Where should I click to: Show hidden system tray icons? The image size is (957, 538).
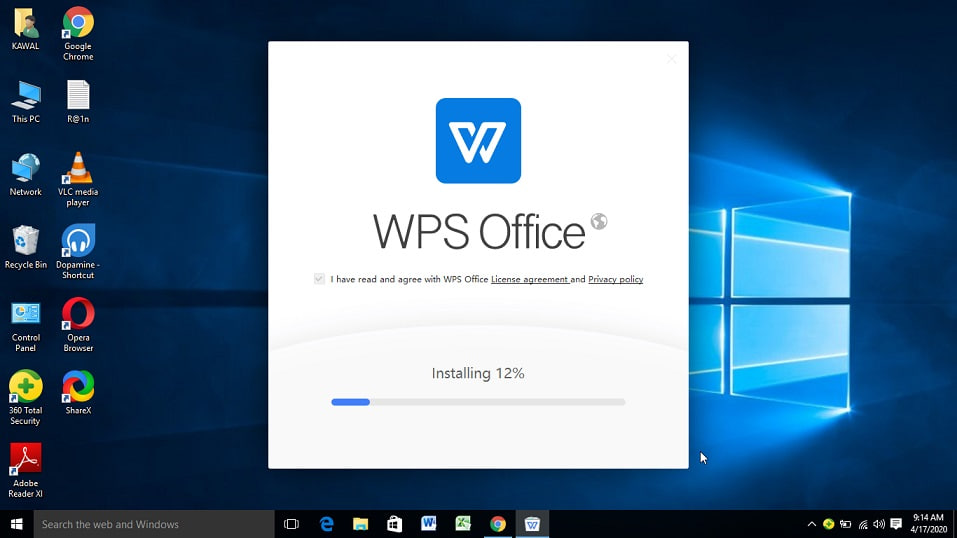point(812,524)
